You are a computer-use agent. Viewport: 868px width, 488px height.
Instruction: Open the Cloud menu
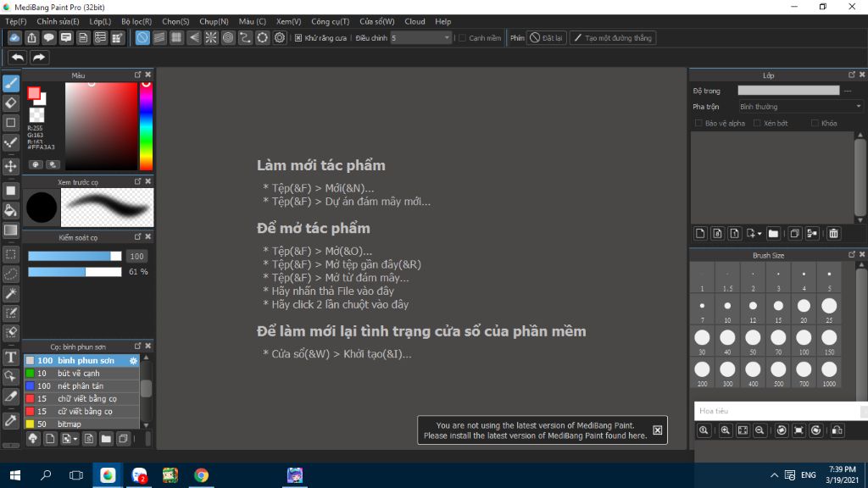point(415,21)
